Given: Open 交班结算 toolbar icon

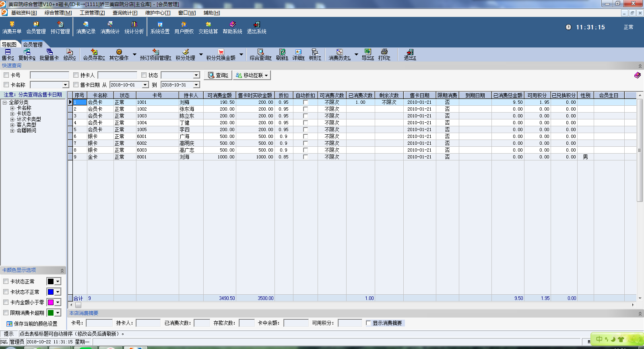Looking at the screenshot, I should coord(208,27).
